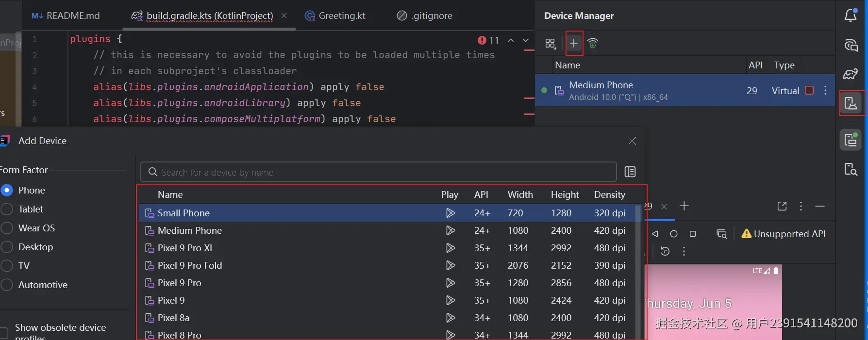Open the Device Manager sidebar icon
The image size is (868, 340).
coord(851,103)
